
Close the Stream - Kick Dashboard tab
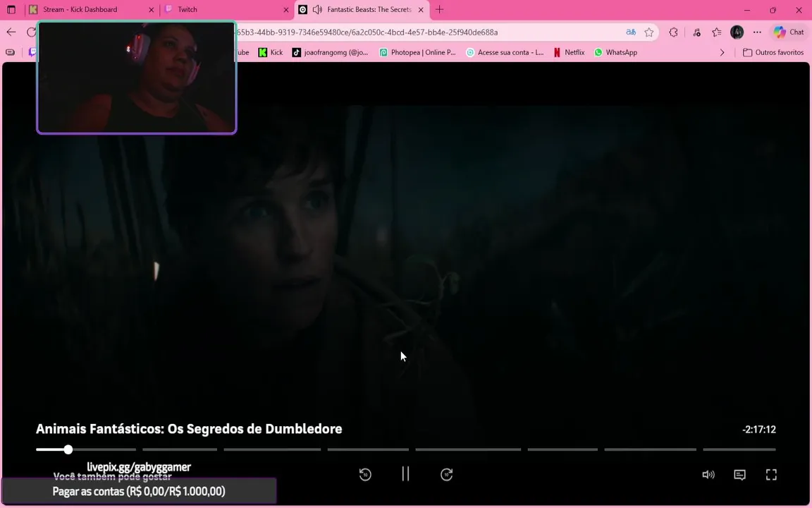152,9
